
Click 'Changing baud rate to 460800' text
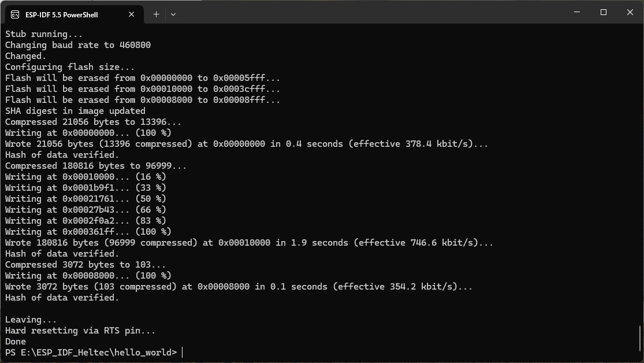[x=78, y=45]
